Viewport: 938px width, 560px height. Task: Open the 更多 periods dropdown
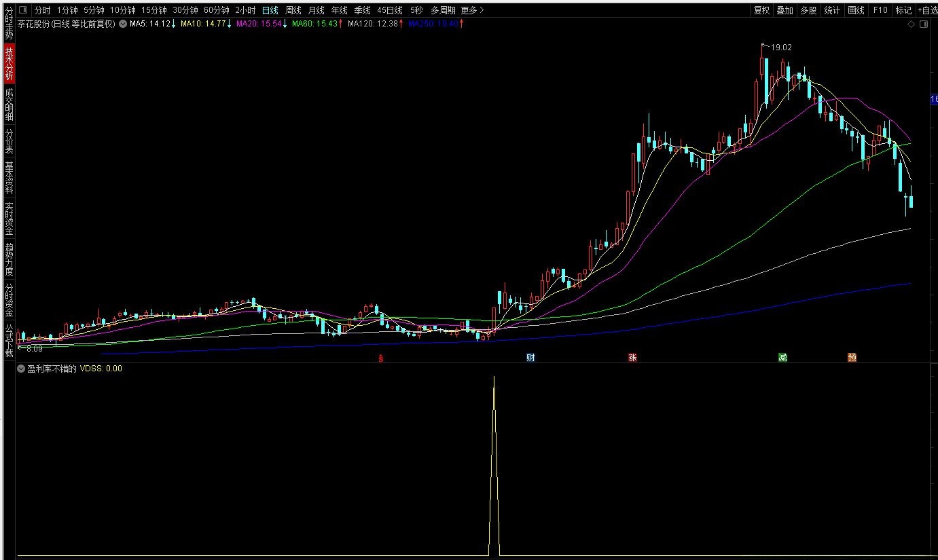[471, 10]
